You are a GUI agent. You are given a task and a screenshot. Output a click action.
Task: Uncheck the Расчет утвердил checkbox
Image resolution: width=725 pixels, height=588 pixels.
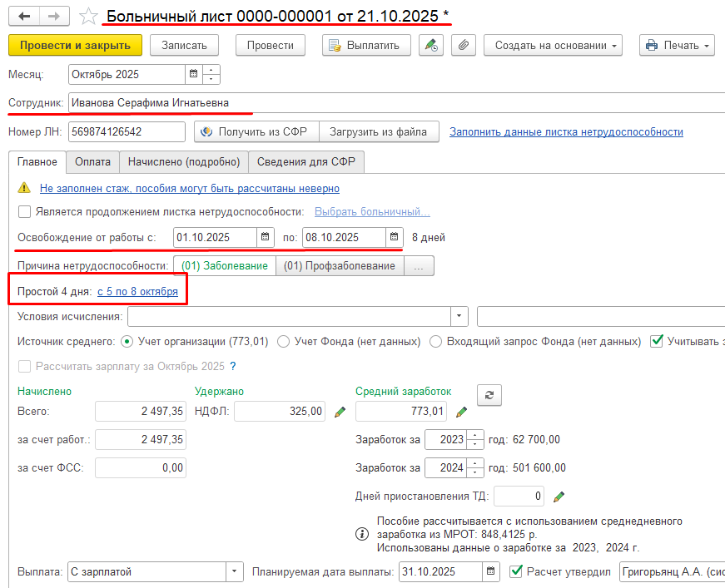point(515,571)
